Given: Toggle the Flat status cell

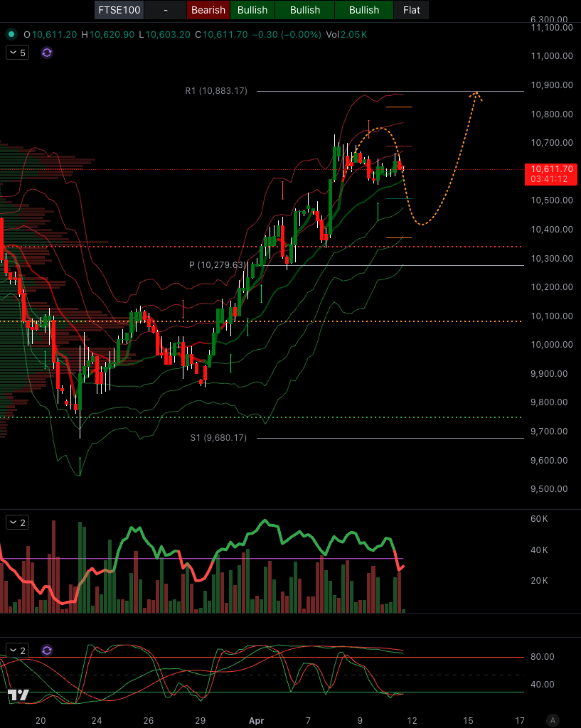Looking at the screenshot, I should [x=412, y=10].
